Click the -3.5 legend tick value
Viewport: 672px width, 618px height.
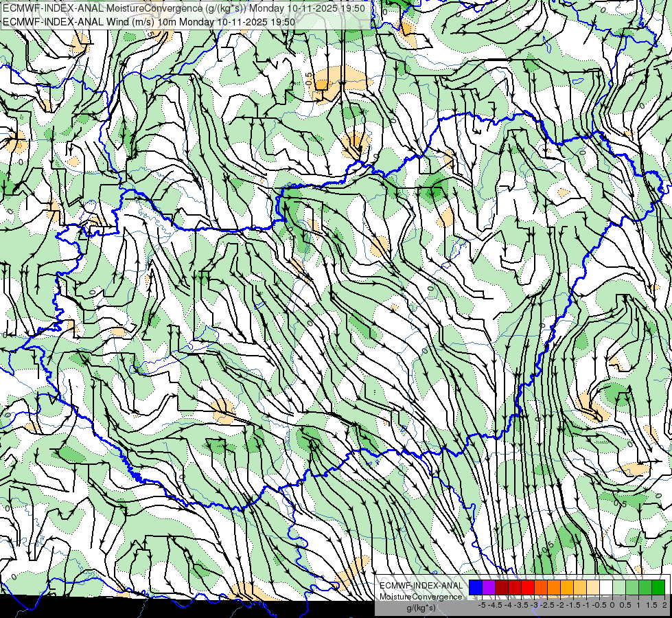[521, 605]
